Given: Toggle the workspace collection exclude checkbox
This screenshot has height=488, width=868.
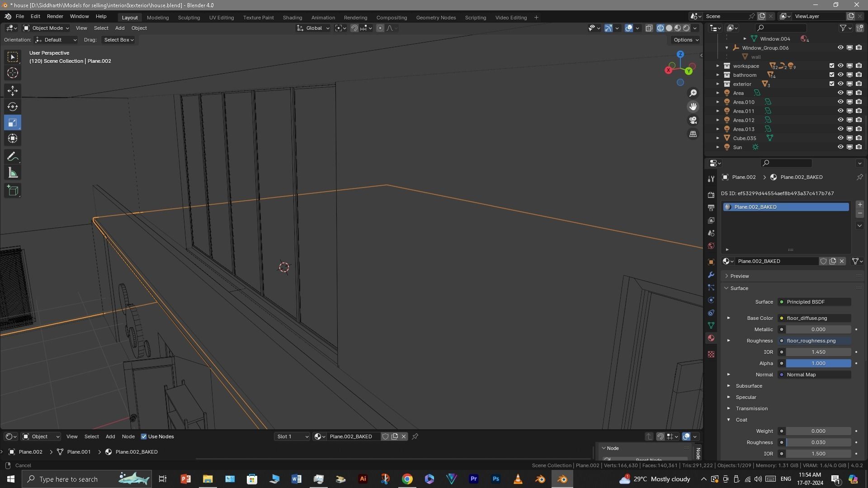Looking at the screenshot, I should [831, 66].
